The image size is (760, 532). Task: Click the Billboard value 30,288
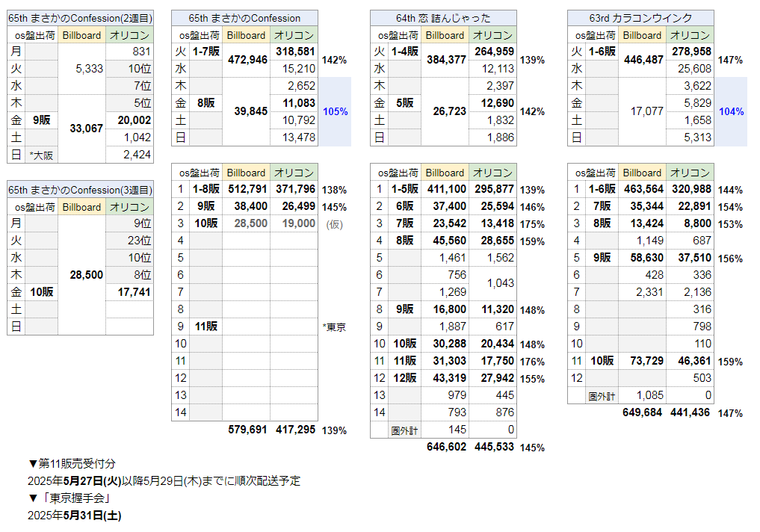pos(449,344)
